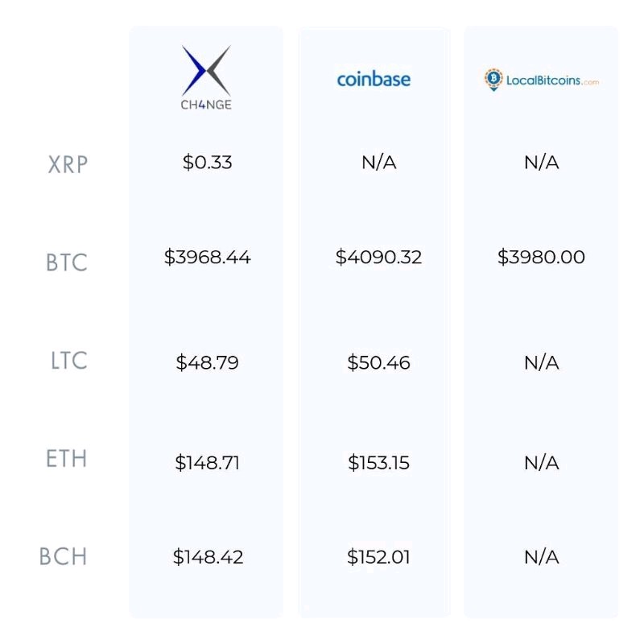Click CH4NGE BCH price $148.42
The width and height of the screenshot is (644, 644).
[208, 557]
